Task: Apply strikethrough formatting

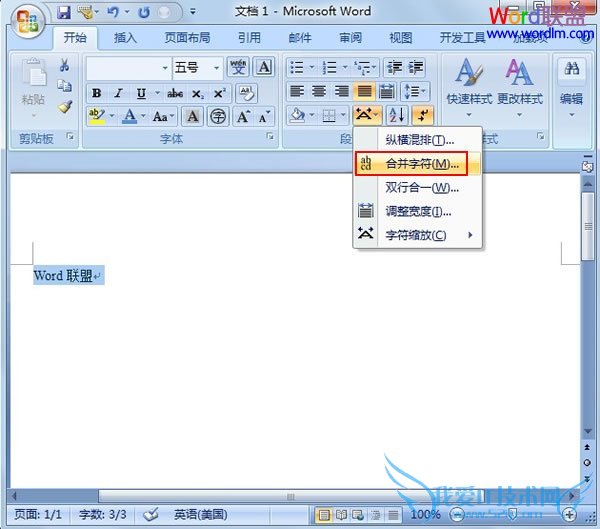Action: point(175,93)
